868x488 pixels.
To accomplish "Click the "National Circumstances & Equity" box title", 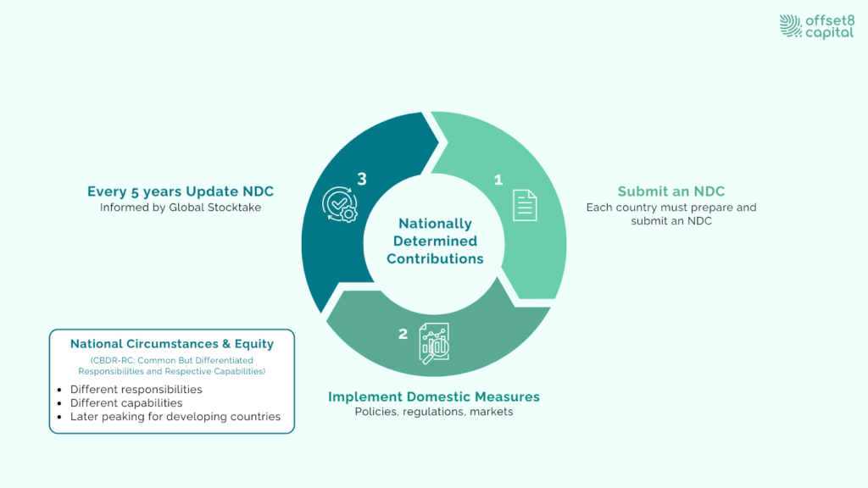I will point(172,344).
